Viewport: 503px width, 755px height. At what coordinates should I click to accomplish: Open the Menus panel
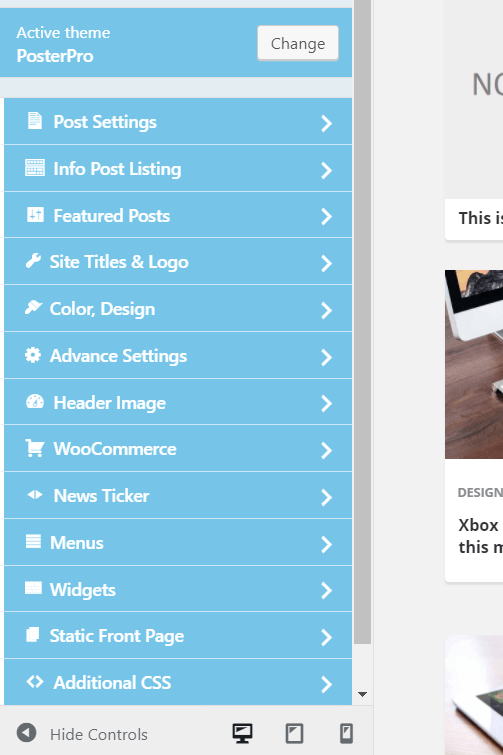pos(178,543)
